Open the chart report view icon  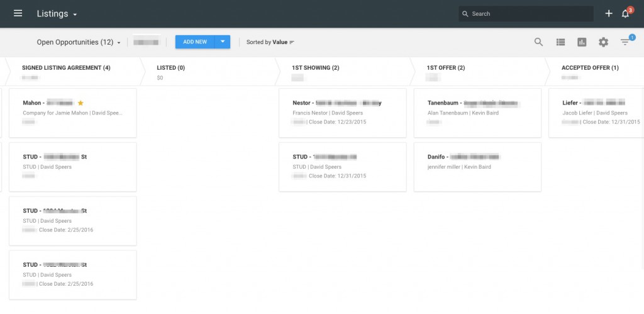click(x=582, y=42)
